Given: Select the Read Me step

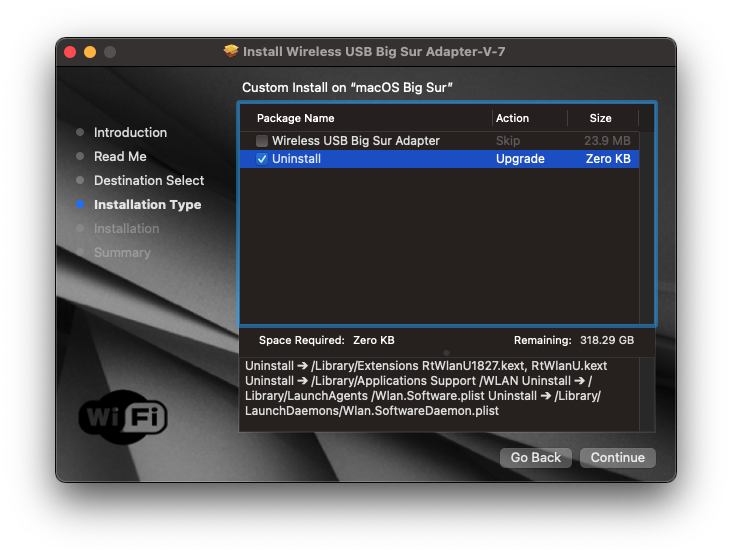Looking at the screenshot, I should [120, 156].
